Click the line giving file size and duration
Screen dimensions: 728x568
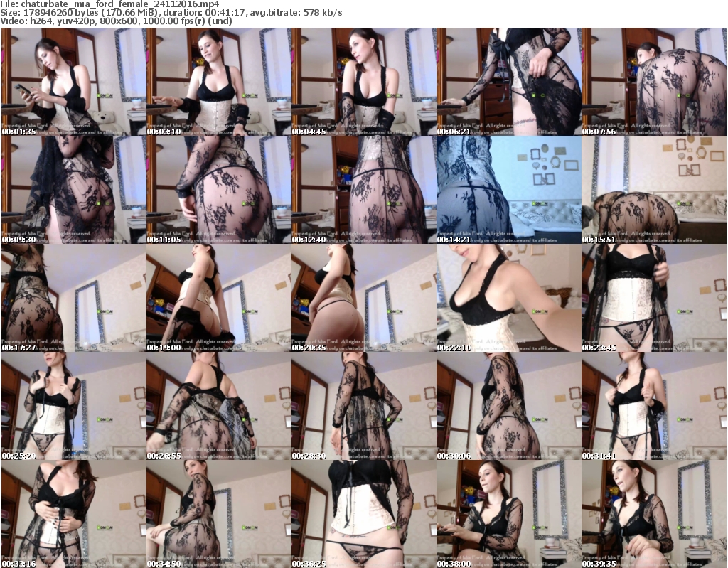171,13
